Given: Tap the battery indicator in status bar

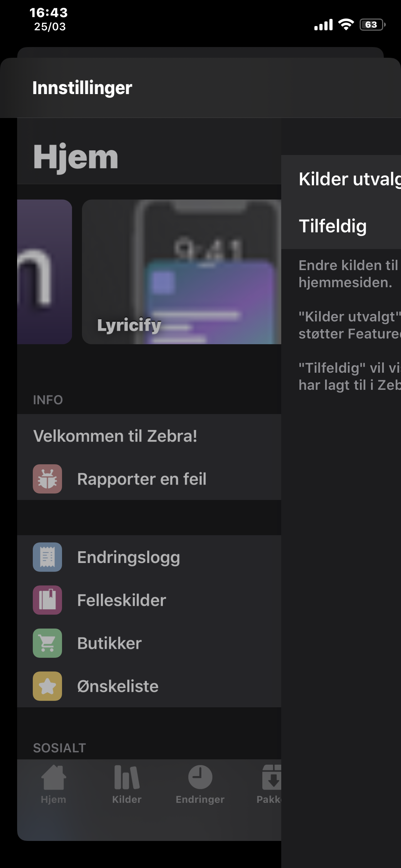Looking at the screenshot, I should (x=372, y=25).
